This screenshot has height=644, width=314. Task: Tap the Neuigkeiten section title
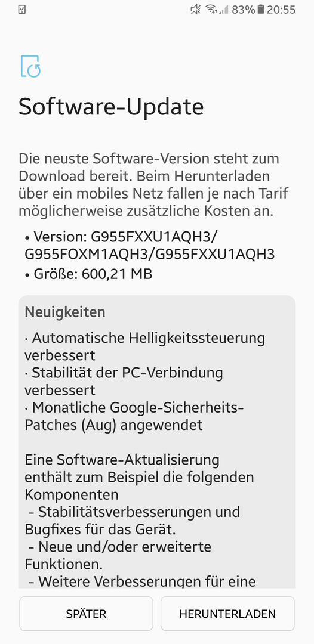65,312
